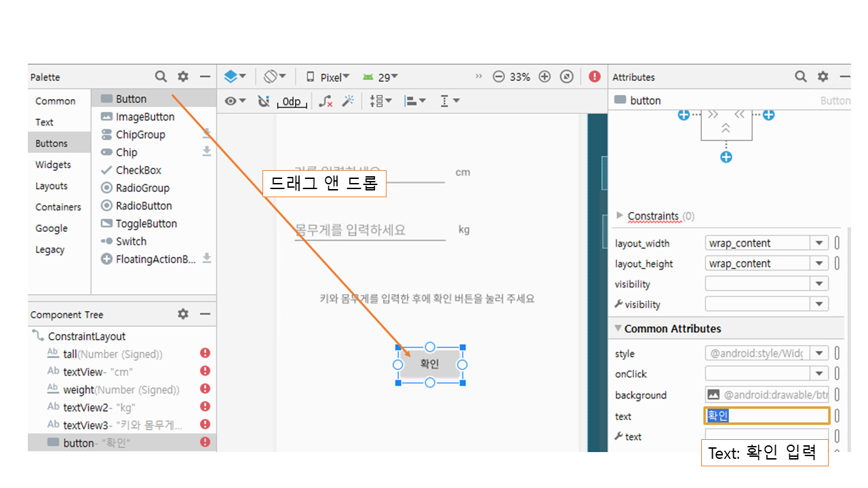Zoom out from the design canvas
Screen dimensions: 868x488
(x=498, y=77)
